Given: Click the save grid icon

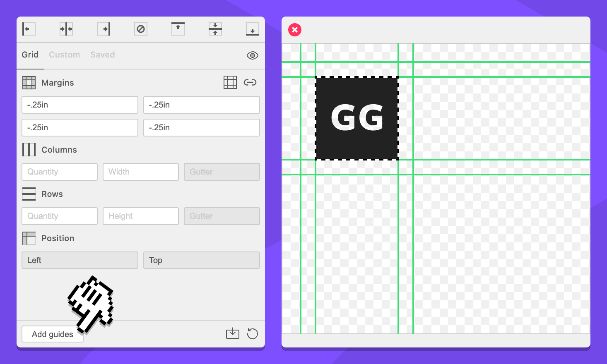Looking at the screenshot, I should 233,333.
